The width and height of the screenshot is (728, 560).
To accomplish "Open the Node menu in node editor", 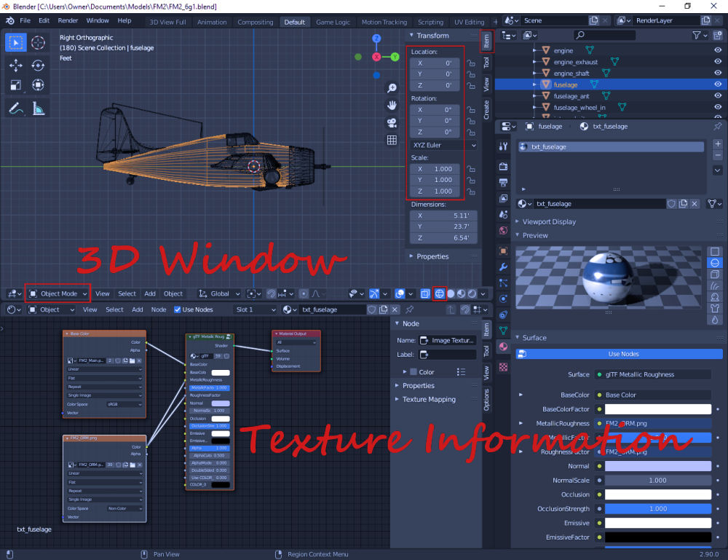I will coord(158,309).
